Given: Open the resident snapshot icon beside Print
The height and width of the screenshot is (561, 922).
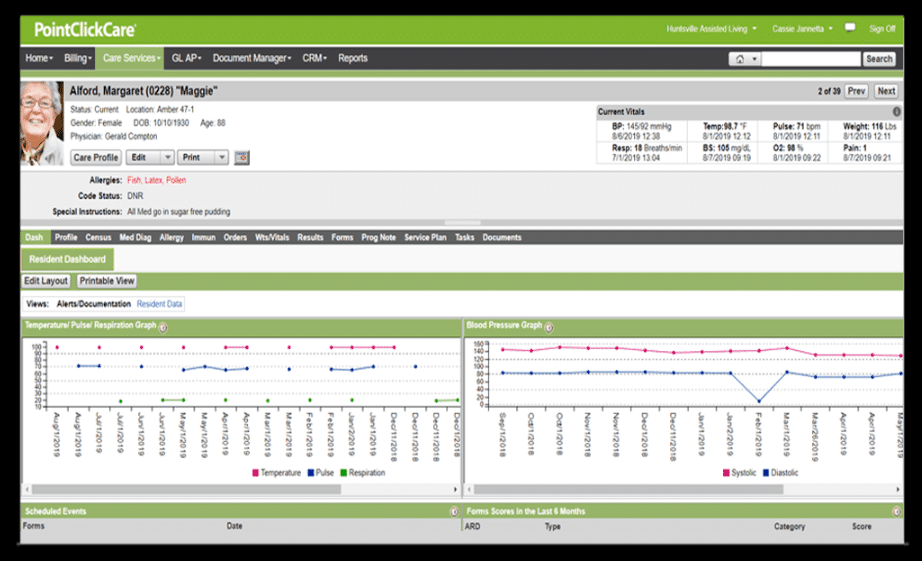Looking at the screenshot, I should point(242,158).
